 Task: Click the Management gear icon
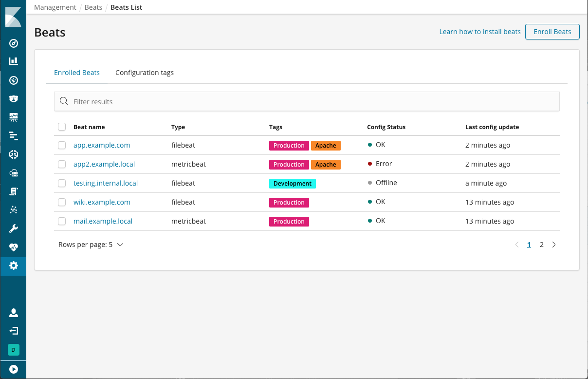click(13, 266)
